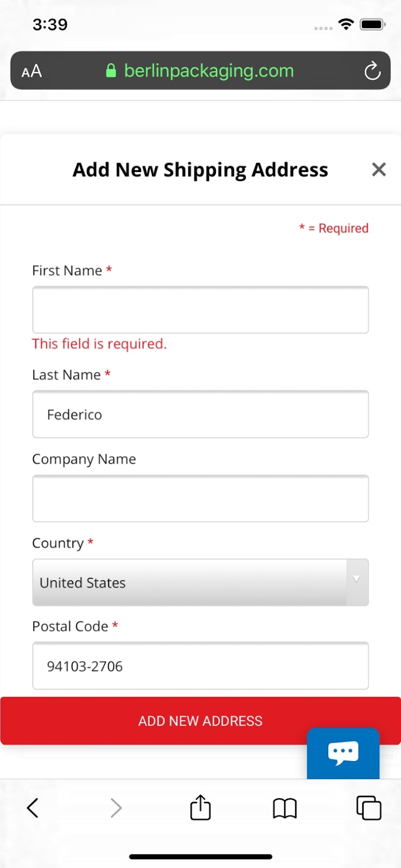Image resolution: width=401 pixels, height=868 pixels.
Task: Tap the berlinpackaging.com address bar
Action: click(x=209, y=71)
